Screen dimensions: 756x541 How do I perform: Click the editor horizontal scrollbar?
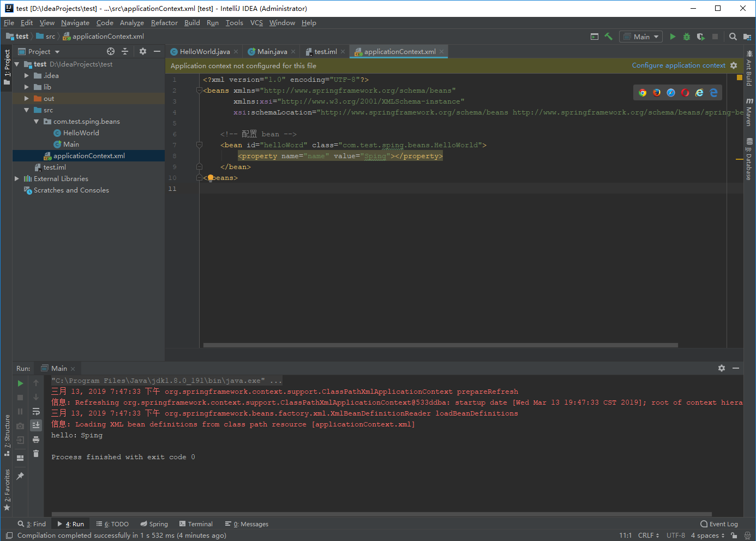[x=441, y=345]
